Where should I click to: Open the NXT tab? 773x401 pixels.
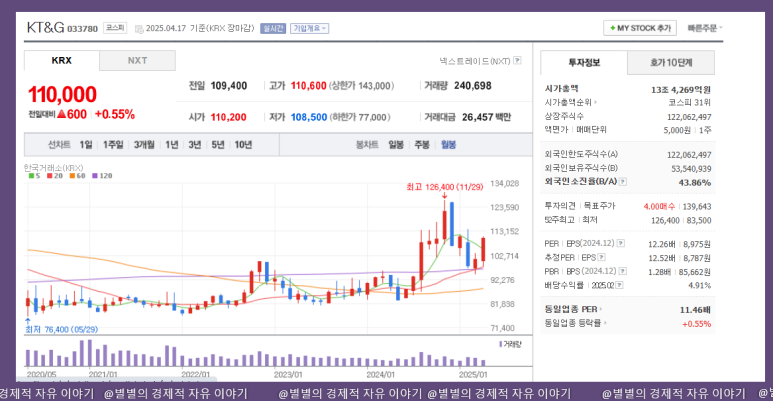pyautogui.click(x=138, y=61)
